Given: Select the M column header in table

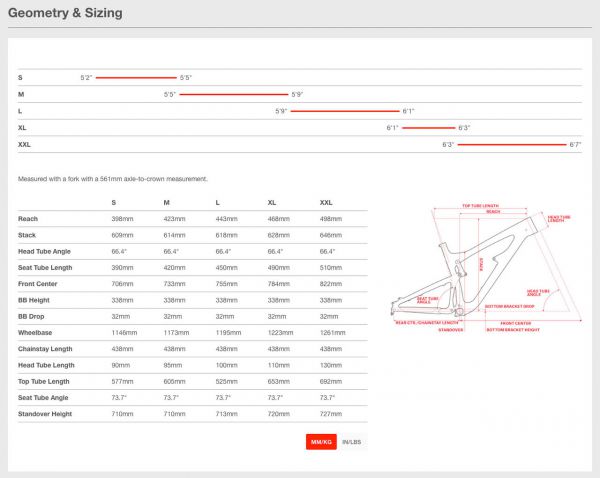Looking at the screenshot, I should [x=166, y=203].
